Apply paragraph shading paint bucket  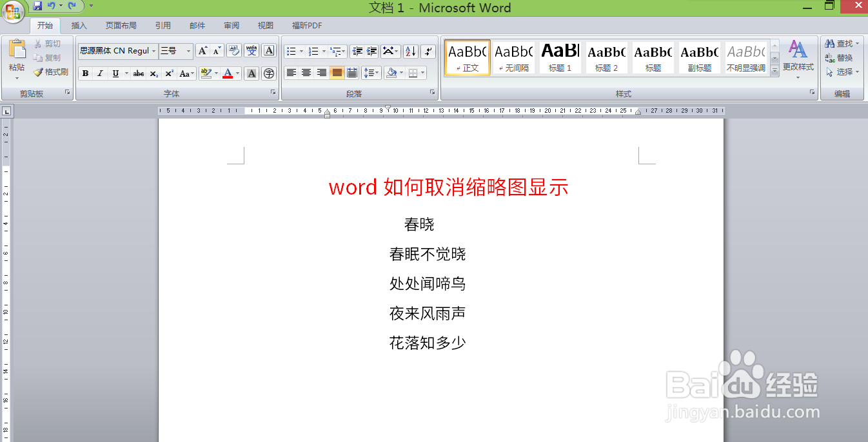390,73
